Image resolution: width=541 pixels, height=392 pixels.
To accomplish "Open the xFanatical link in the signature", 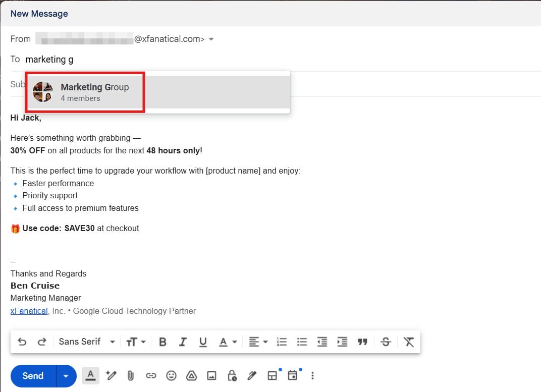I will pyautogui.click(x=29, y=311).
